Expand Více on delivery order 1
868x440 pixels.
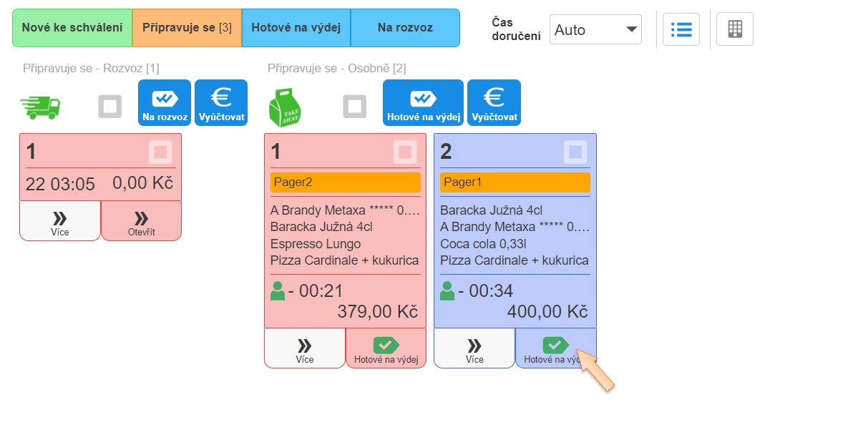coord(60,221)
